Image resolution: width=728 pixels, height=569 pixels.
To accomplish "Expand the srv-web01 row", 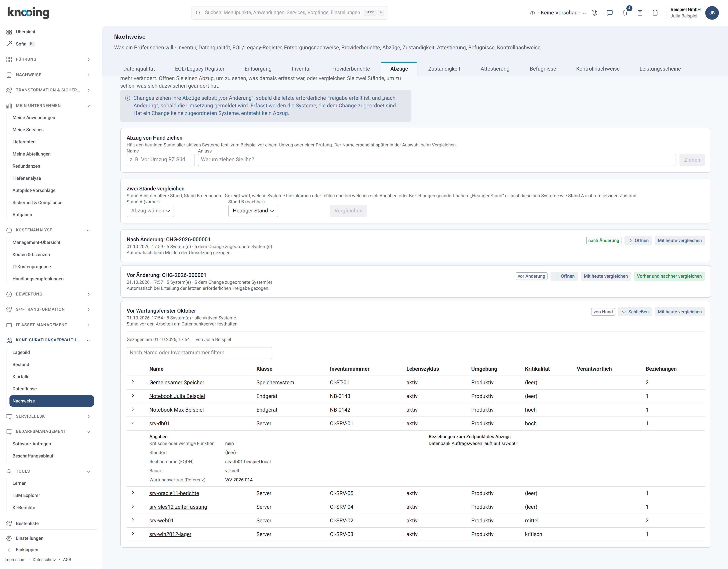I will [x=133, y=520].
